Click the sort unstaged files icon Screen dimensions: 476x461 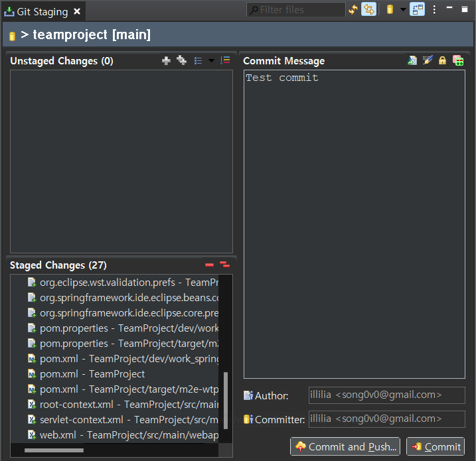225,60
